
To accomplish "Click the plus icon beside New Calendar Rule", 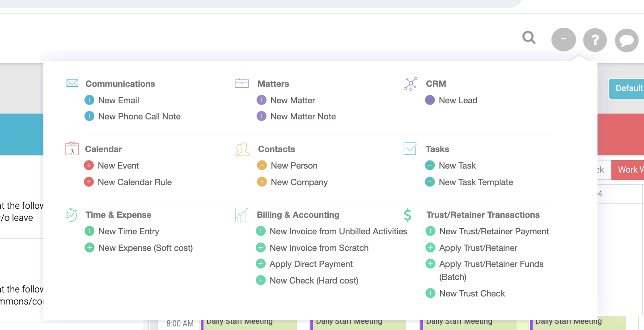I will click(89, 182).
